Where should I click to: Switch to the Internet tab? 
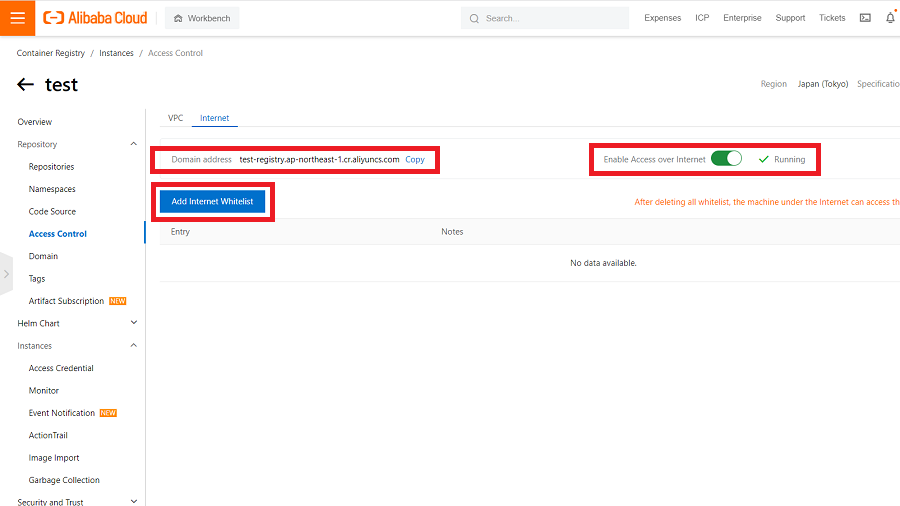pos(214,118)
